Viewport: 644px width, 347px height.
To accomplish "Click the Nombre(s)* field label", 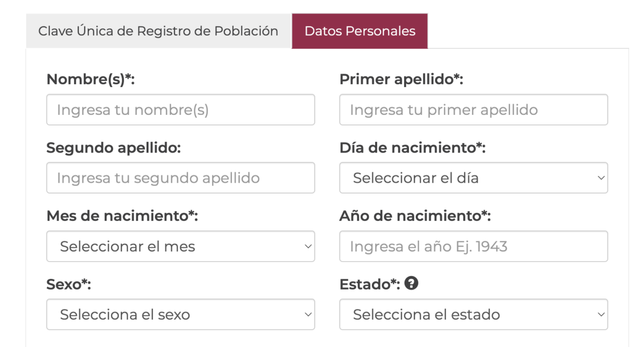I will [90, 79].
